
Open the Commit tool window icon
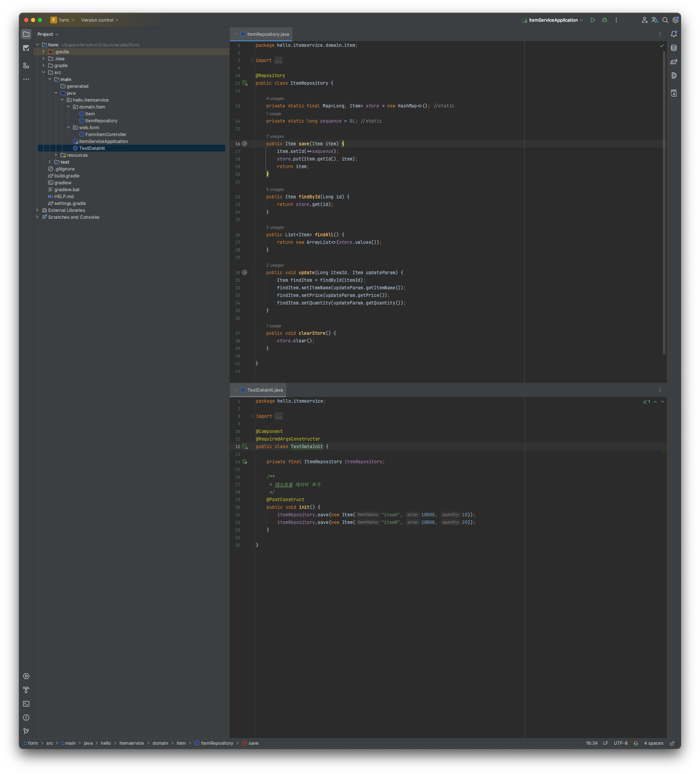pos(26,48)
